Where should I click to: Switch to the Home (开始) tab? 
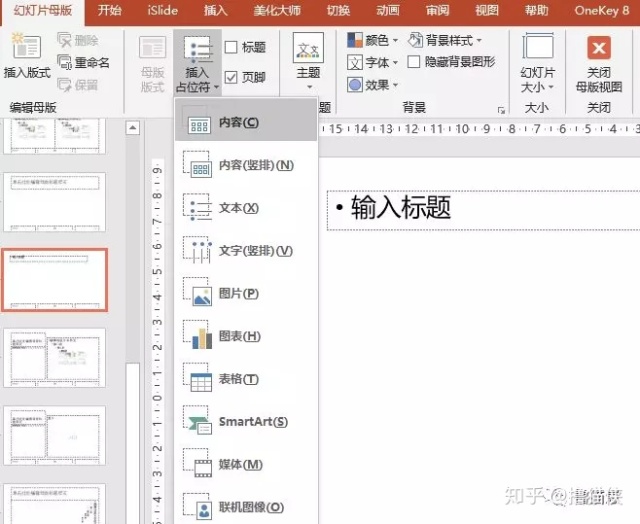[x=109, y=11]
